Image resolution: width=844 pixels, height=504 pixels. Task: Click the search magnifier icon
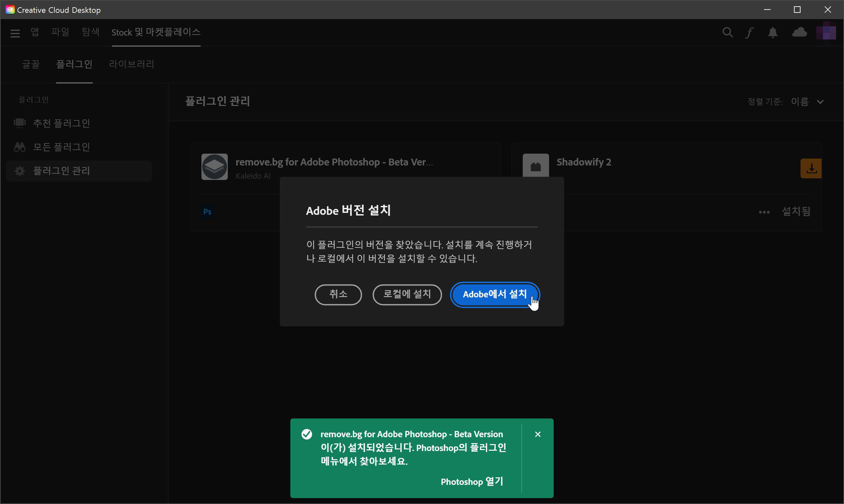pyautogui.click(x=727, y=32)
